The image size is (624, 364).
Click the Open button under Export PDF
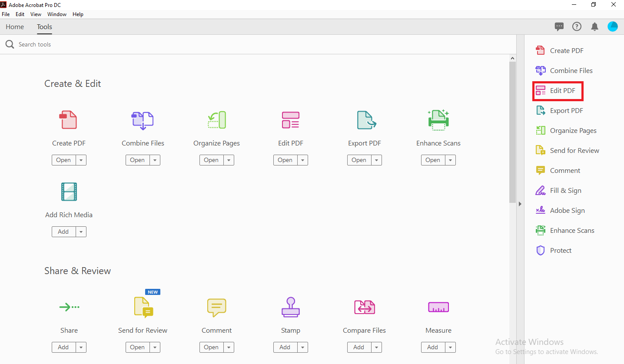coord(359,160)
